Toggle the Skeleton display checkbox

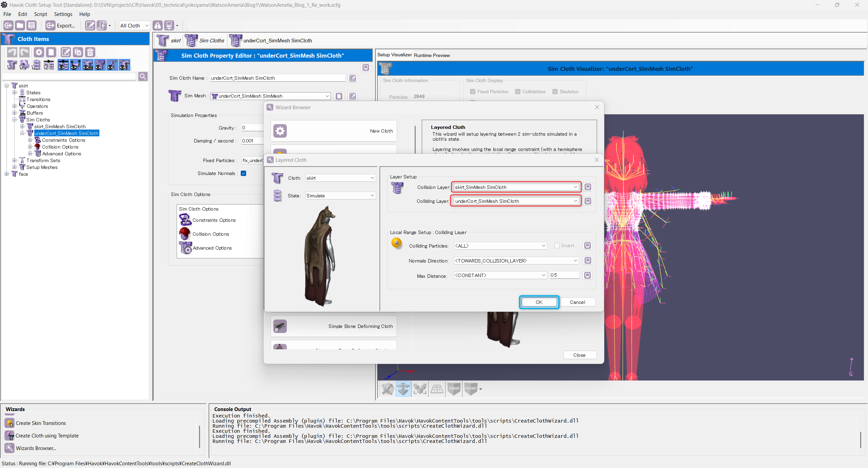pos(555,92)
